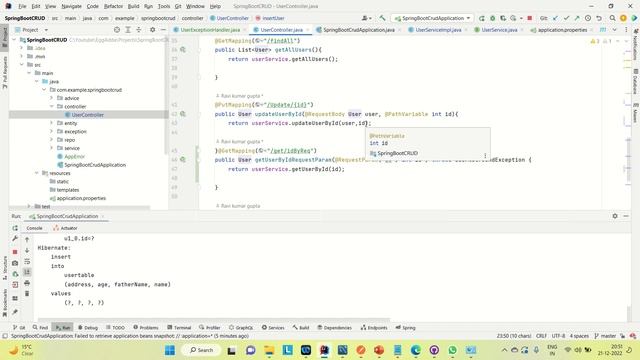Stop process red square in Run panel
This screenshot has width=640, height=360.
tap(15, 252)
